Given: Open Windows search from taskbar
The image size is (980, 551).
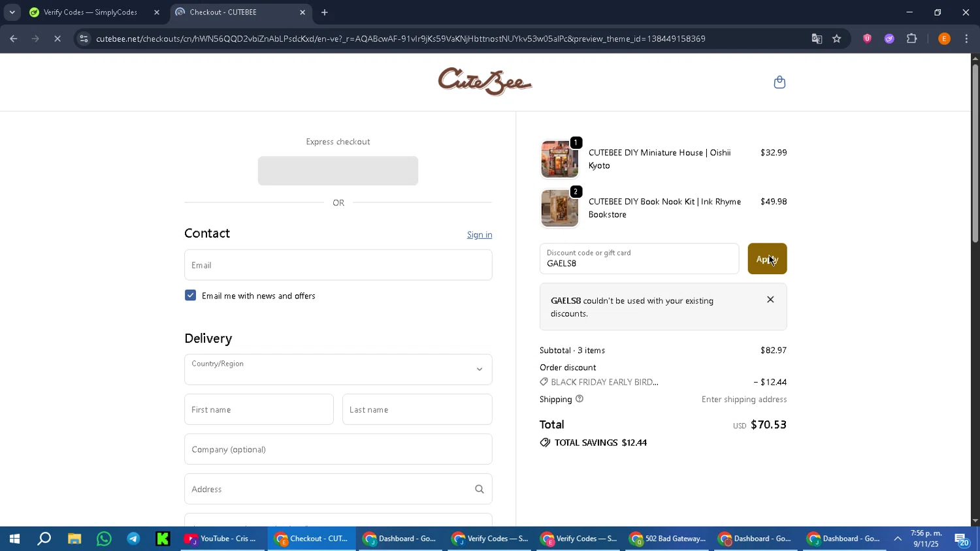Looking at the screenshot, I should [44, 539].
